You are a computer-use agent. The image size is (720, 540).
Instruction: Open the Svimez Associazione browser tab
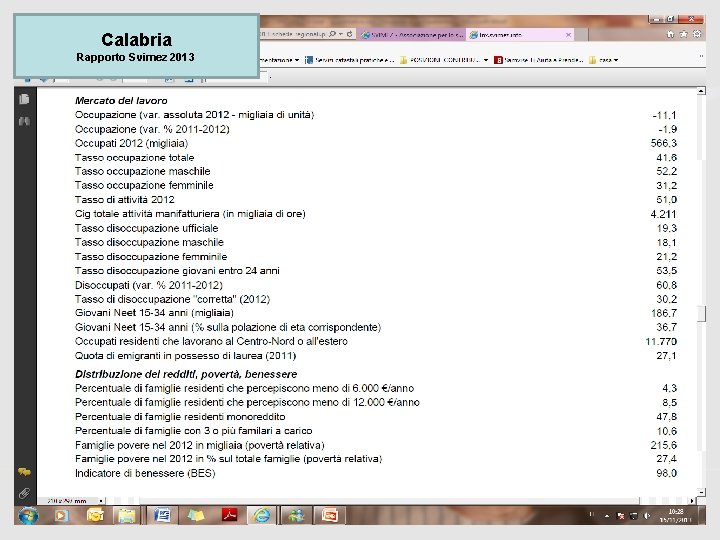tap(412, 35)
